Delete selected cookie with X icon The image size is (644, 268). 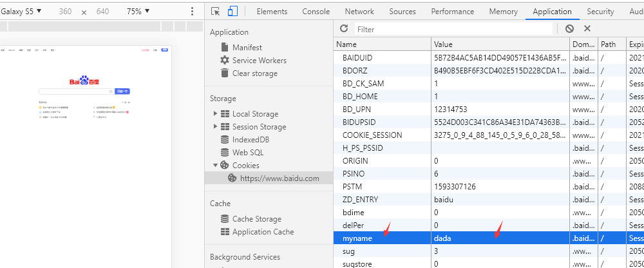(587, 29)
